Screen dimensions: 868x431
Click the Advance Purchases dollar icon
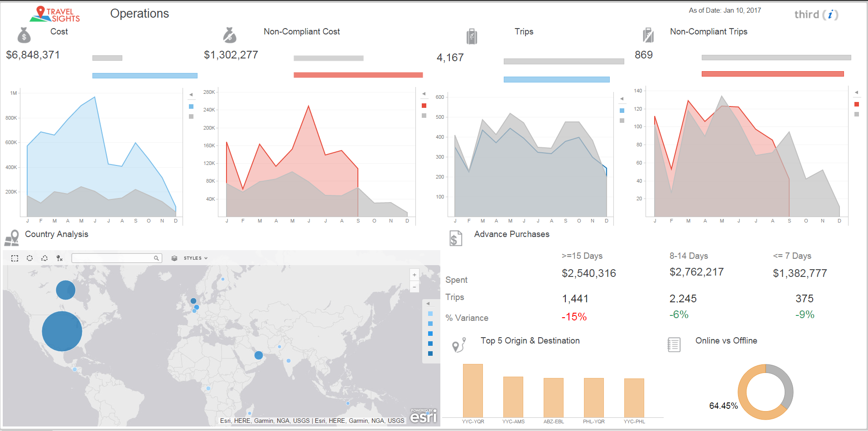[x=455, y=237]
